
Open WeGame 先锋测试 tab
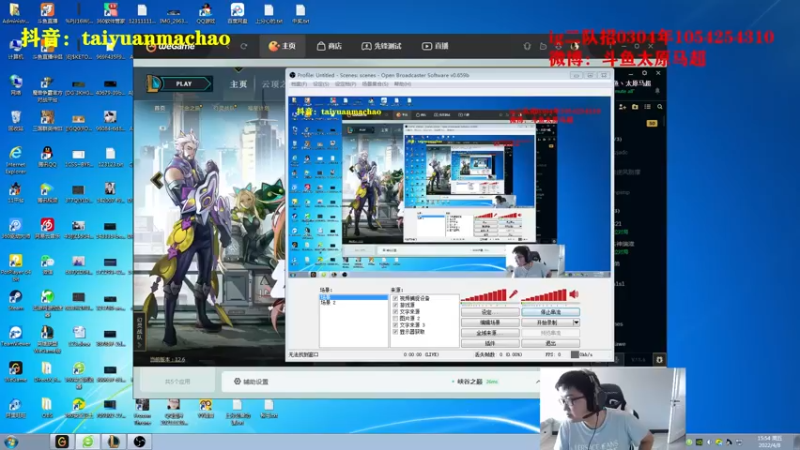pyautogui.click(x=382, y=46)
